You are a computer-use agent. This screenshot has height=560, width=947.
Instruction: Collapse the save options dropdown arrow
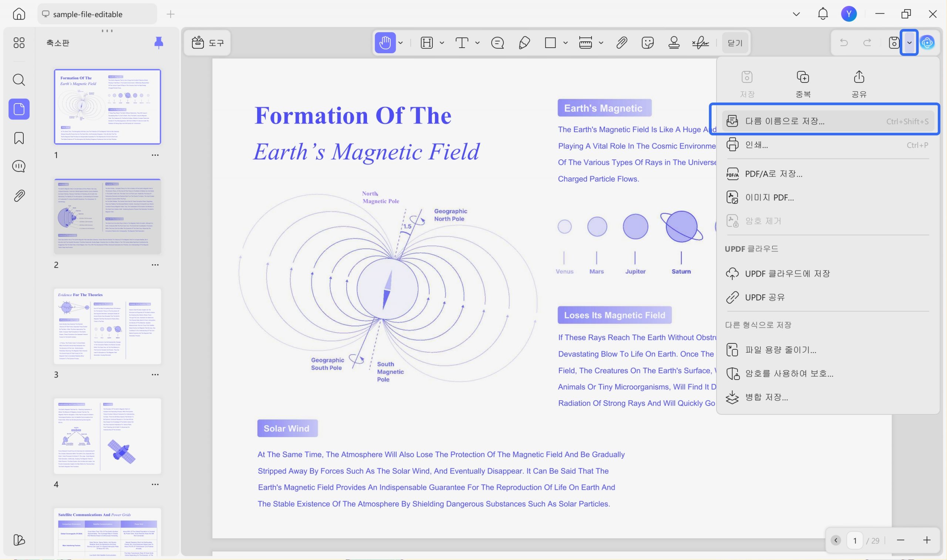[909, 43]
